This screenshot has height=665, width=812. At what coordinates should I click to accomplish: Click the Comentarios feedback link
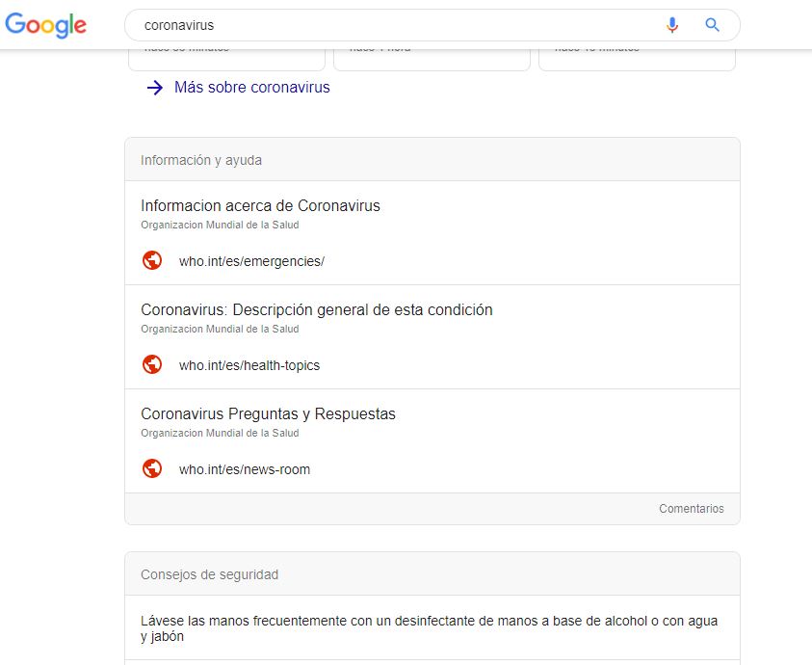click(691, 508)
